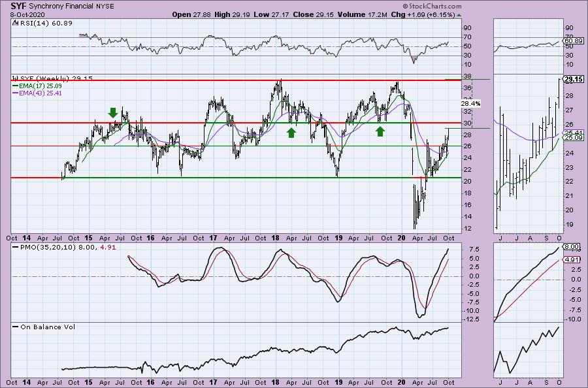Click the 28.4% measurement annotation
Screen dimensions: 588x388
pyautogui.click(x=470, y=103)
